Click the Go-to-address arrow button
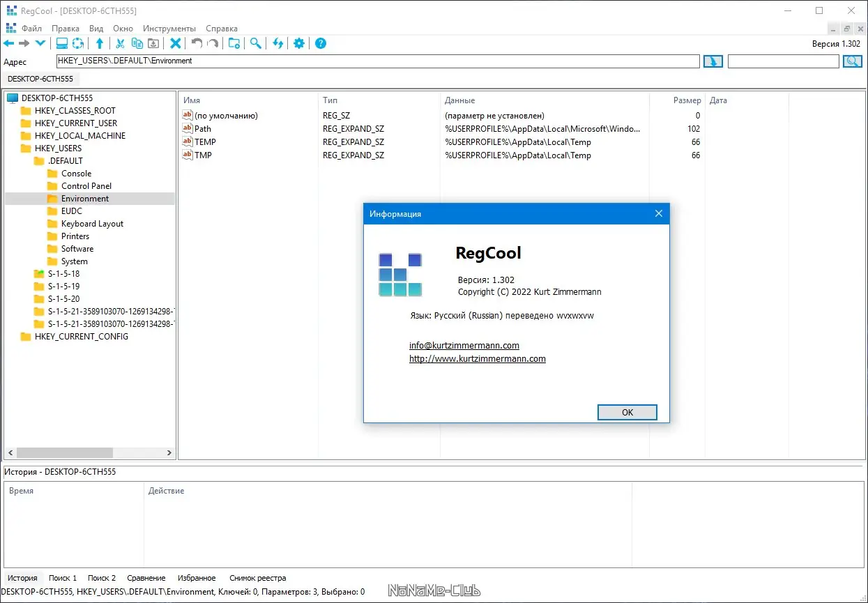 pos(713,61)
